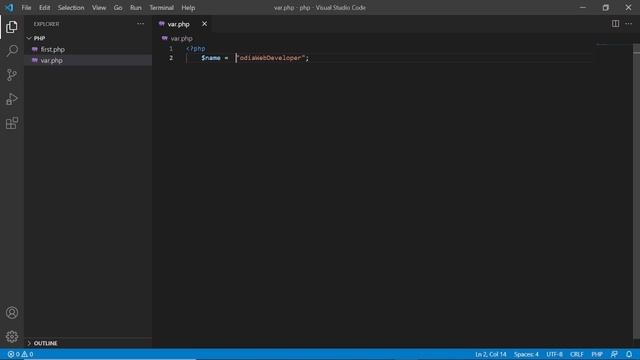Open the View menu

click(x=99, y=8)
